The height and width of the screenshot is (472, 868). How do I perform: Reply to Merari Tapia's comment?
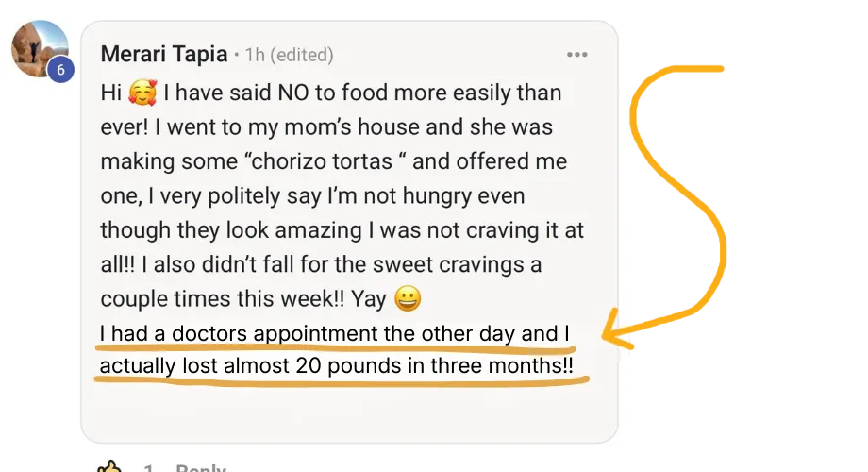[201, 468]
